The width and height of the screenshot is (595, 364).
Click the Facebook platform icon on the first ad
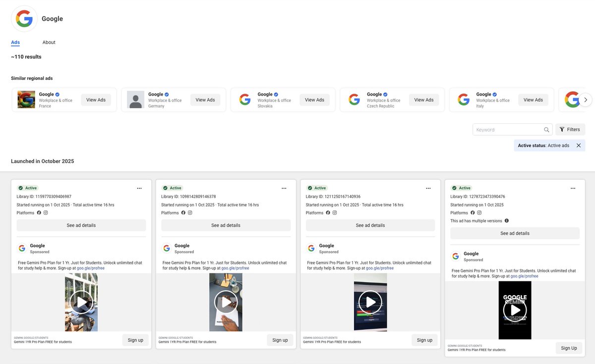pyautogui.click(x=39, y=212)
